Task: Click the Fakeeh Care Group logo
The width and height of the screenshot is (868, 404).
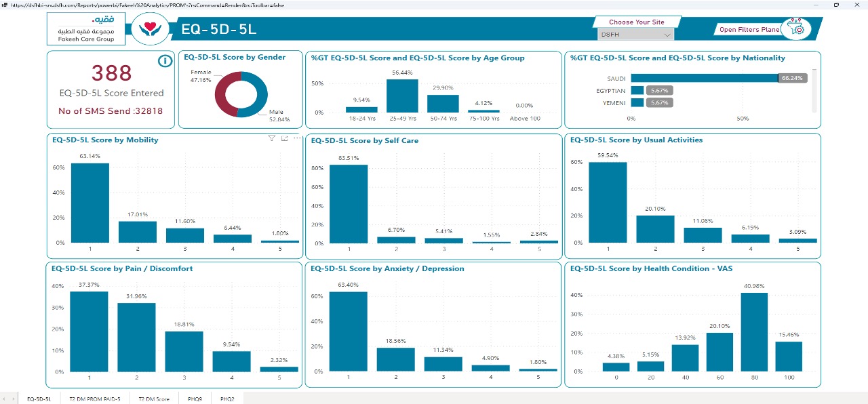Action: pyautogui.click(x=85, y=29)
